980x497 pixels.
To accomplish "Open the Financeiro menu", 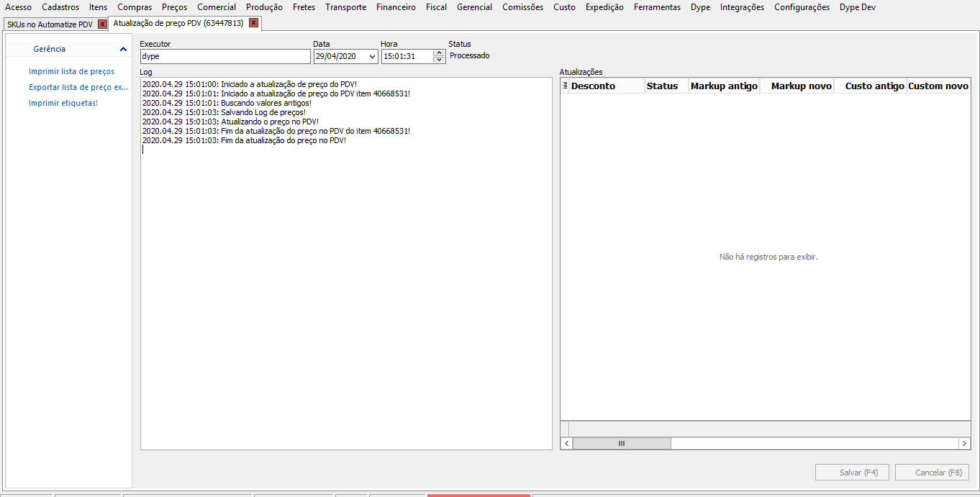I will point(396,7).
